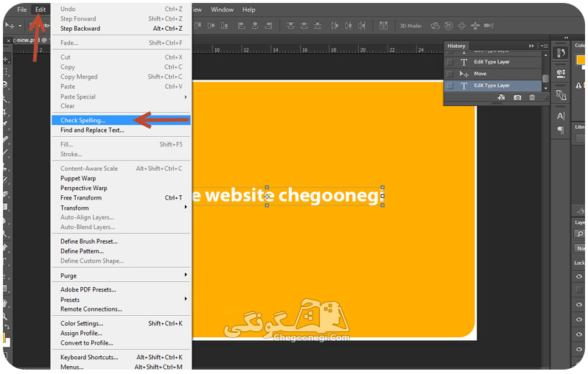
Task: Choose Perspective Warp
Action: pos(83,188)
